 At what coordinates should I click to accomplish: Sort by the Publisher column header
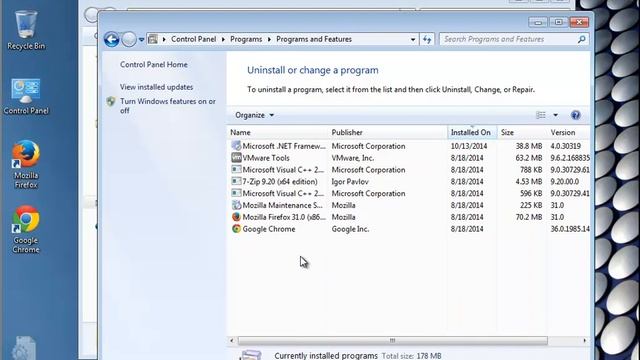[x=388, y=132]
